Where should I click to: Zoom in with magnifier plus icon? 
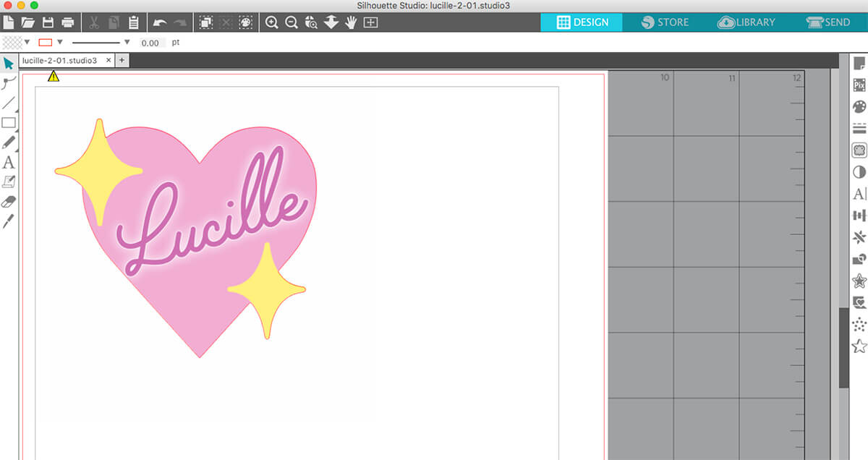(x=271, y=22)
